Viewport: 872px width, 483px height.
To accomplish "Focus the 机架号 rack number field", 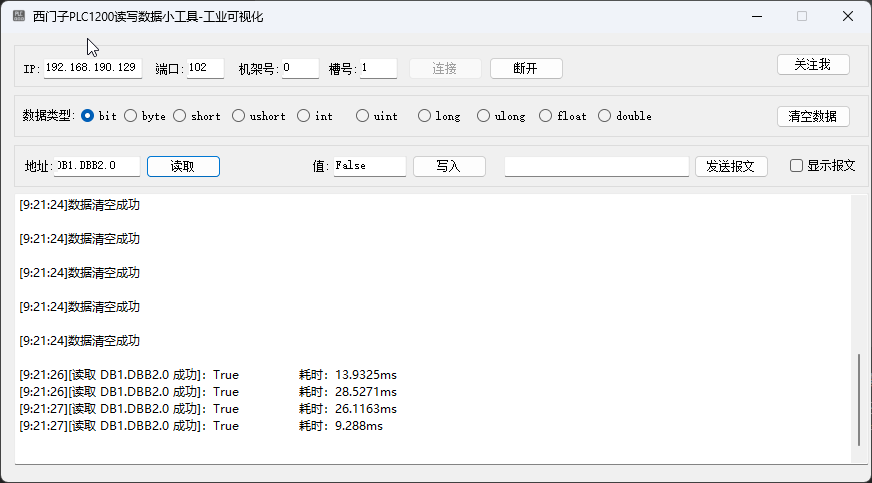I will tap(300, 68).
